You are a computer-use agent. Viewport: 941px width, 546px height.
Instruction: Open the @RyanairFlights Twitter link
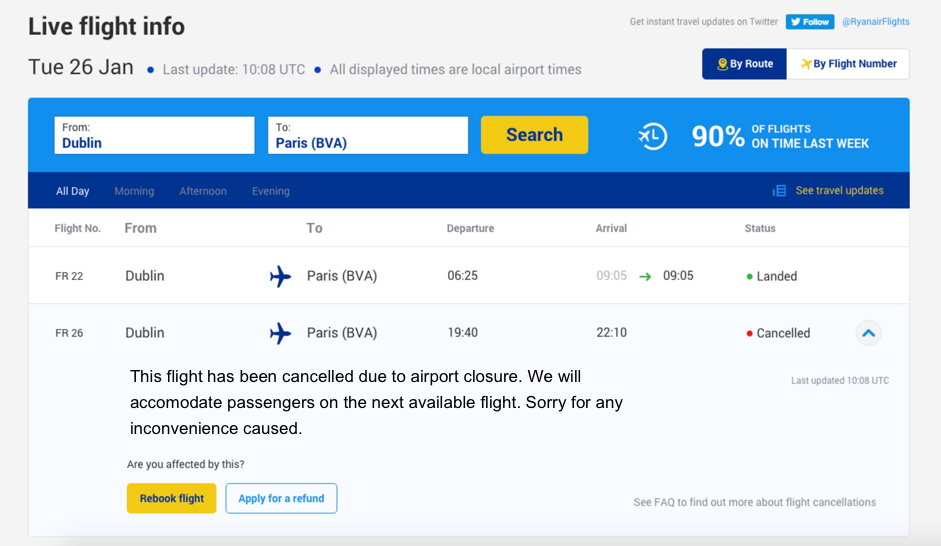click(x=876, y=22)
